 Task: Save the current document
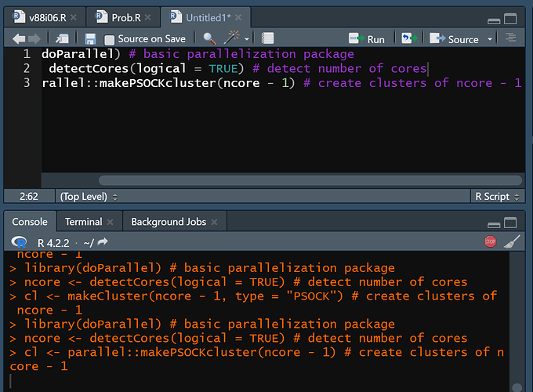[90, 39]
